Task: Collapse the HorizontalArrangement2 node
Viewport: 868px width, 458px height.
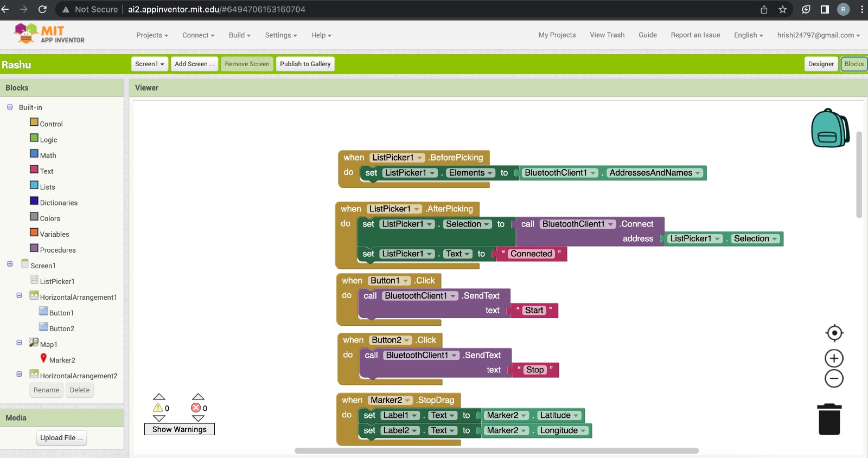Action: [x=19, y=374]
